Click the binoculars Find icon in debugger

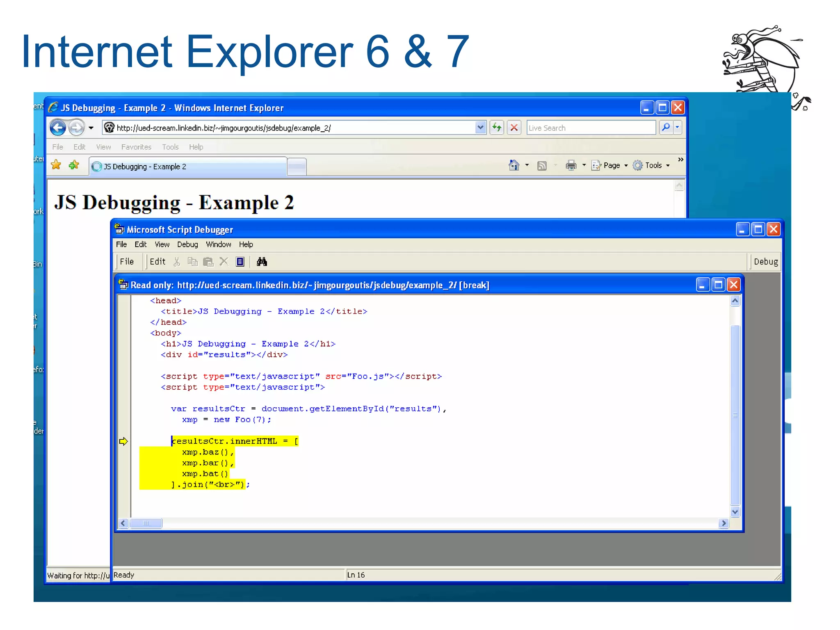coord(262,262)
